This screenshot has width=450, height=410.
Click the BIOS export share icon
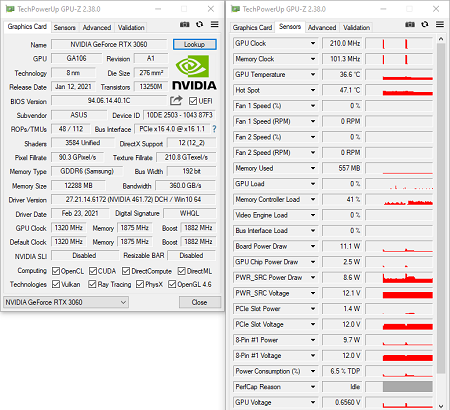point(176,100)
